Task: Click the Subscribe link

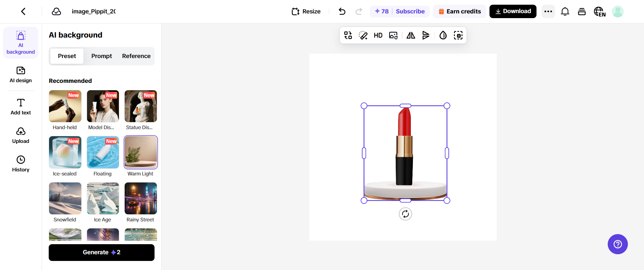Action: pos(410,11)
